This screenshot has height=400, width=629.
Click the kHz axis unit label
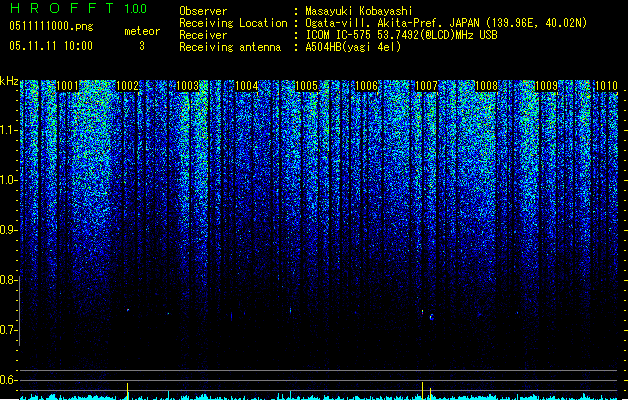point(9,81)
